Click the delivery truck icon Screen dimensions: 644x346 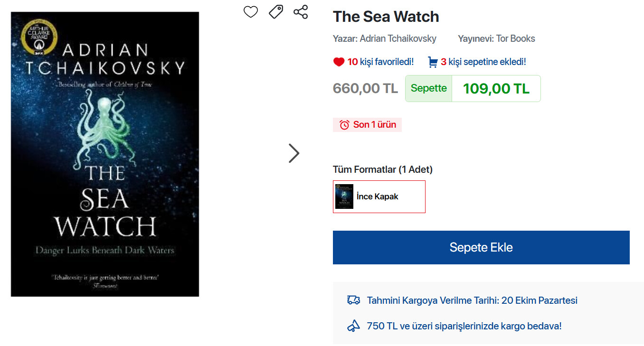point(353,300)
